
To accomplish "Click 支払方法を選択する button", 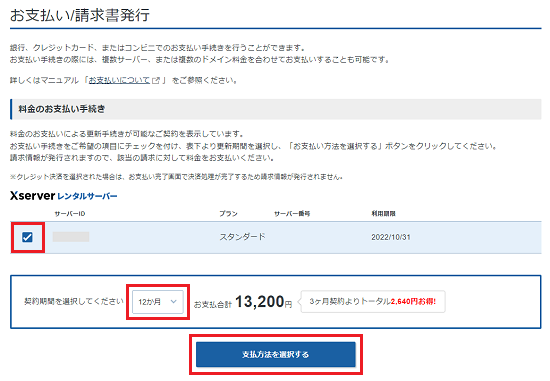I will coord(276,354).
